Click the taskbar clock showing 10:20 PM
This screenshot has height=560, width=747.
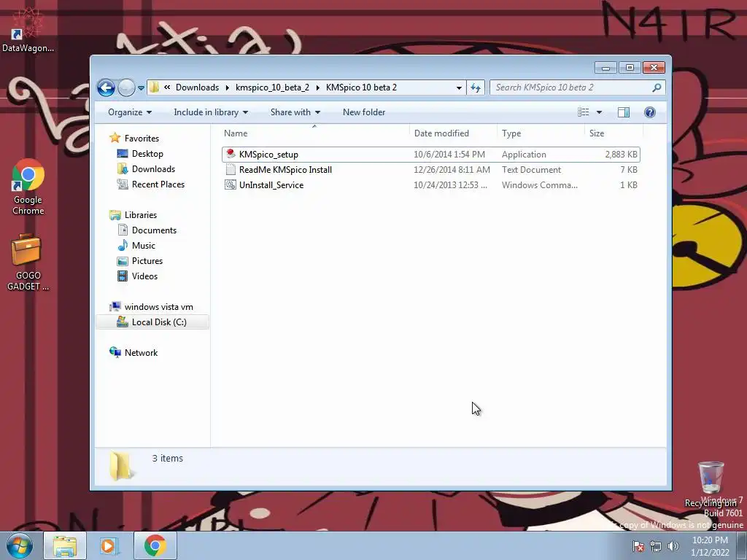pos(710,546)
